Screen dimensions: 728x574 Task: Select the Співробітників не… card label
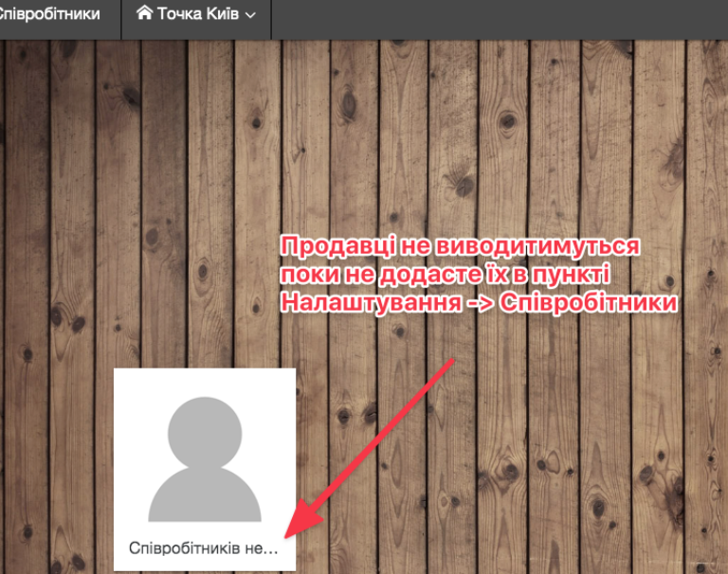(204, 547)
